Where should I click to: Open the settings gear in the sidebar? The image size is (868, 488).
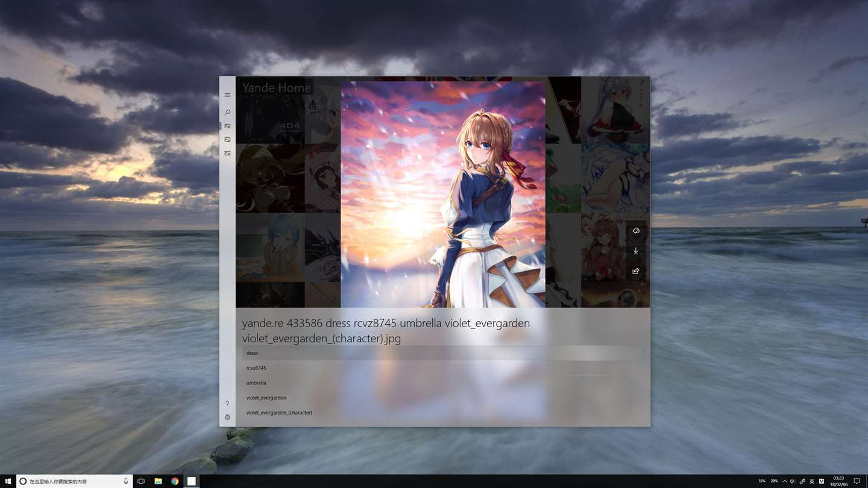(227, 417)
